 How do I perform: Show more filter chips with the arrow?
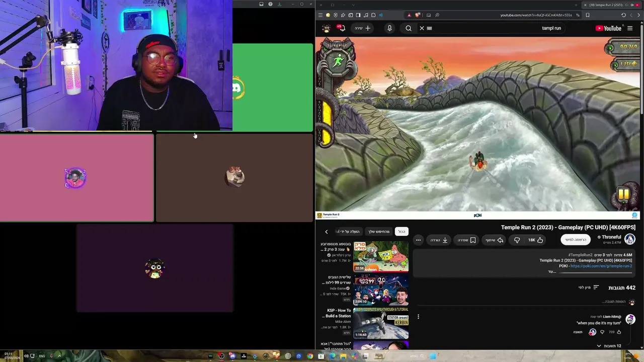pos(326,232)
